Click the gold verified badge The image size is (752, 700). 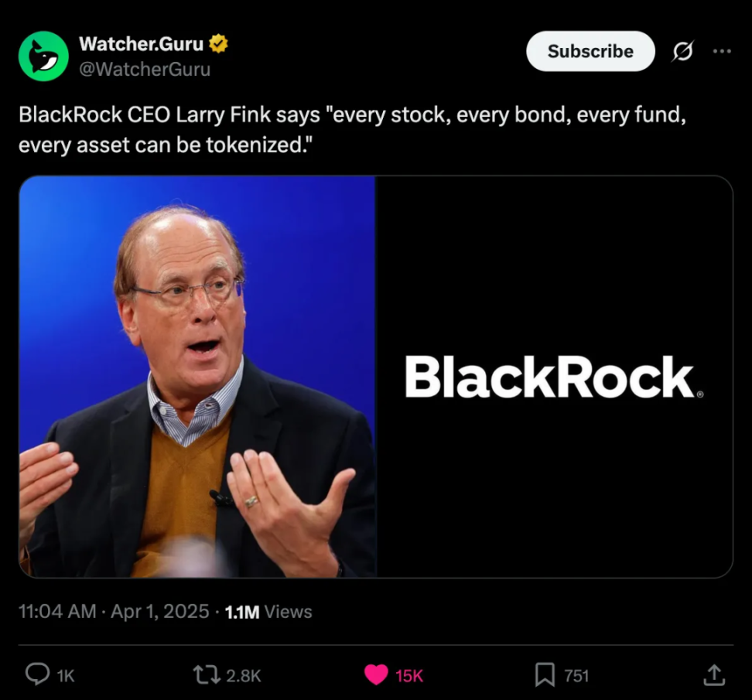218,43
